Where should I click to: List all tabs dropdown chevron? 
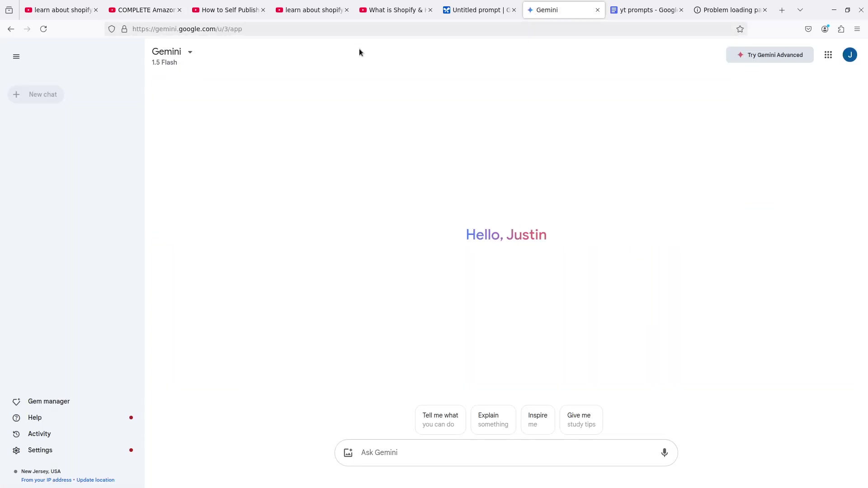pos(800,10)
